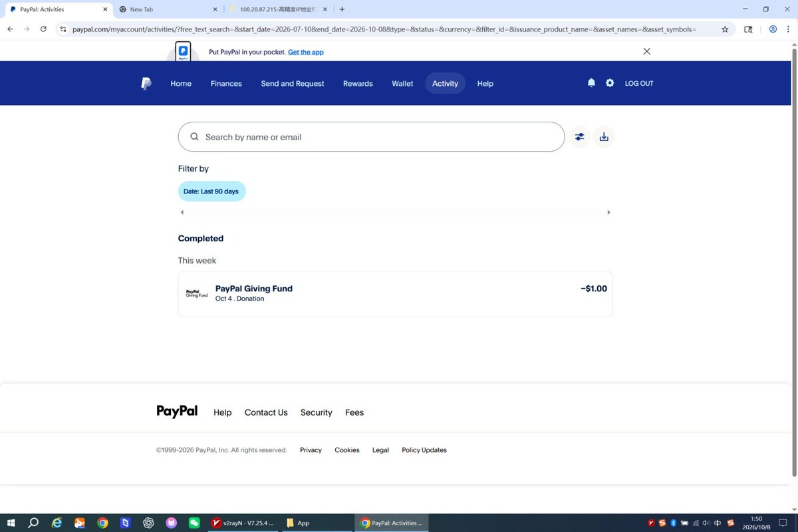Open the action center notification icon

783,523
